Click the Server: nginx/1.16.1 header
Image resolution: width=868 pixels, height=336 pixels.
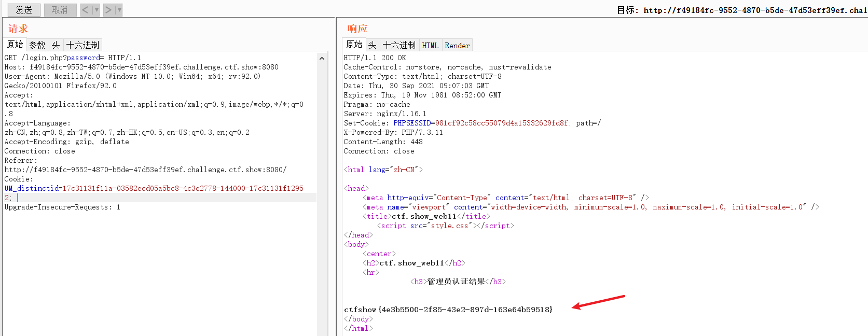(385, 114)
